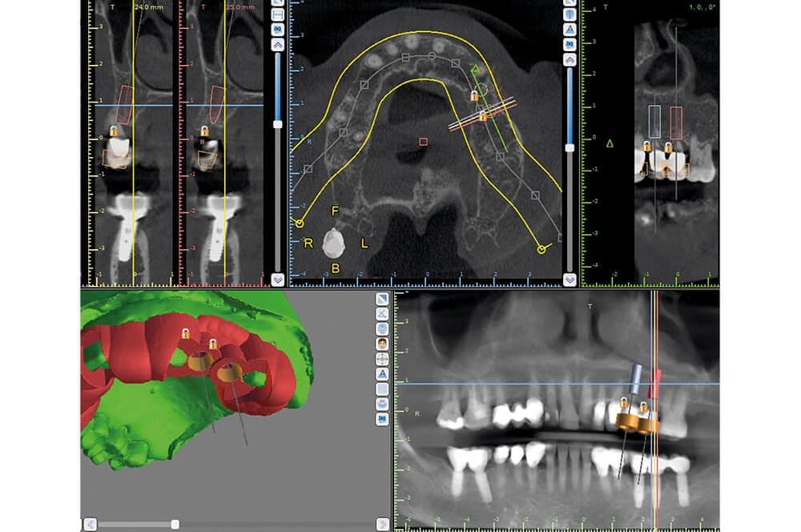Click the left axial slice slider handle
Viewport: 801px width, 532px height.
277,124
